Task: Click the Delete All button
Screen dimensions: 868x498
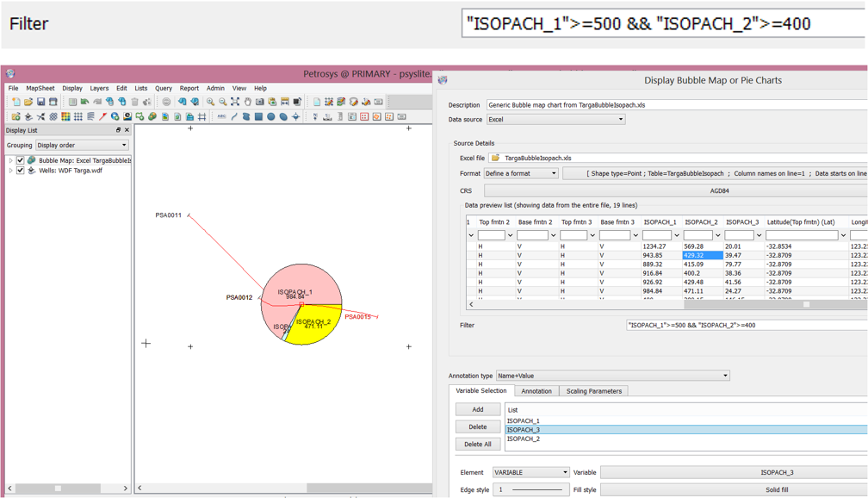Action: click(x=477, y=445)
